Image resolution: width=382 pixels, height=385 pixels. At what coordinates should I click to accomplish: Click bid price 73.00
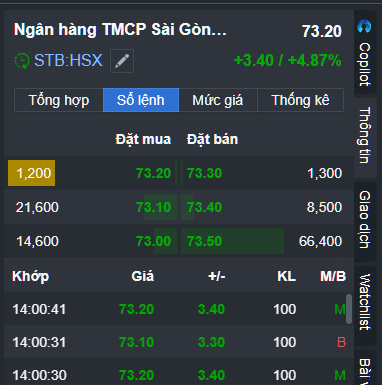click(153, 241)
